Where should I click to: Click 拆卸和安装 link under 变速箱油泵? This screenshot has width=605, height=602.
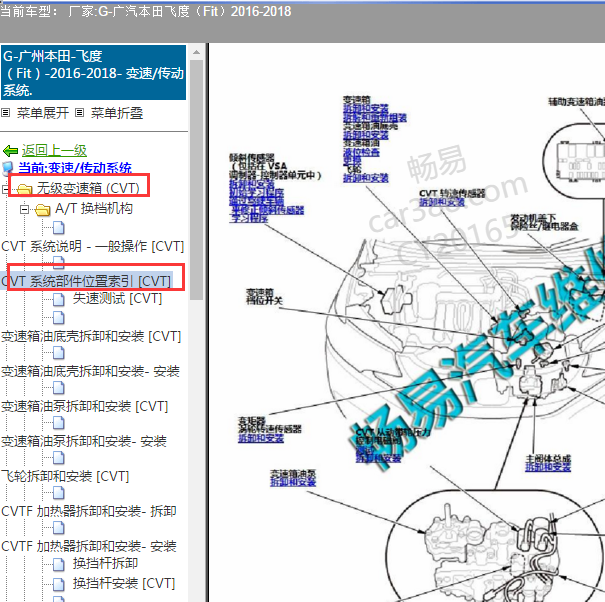tap(293, 482)
